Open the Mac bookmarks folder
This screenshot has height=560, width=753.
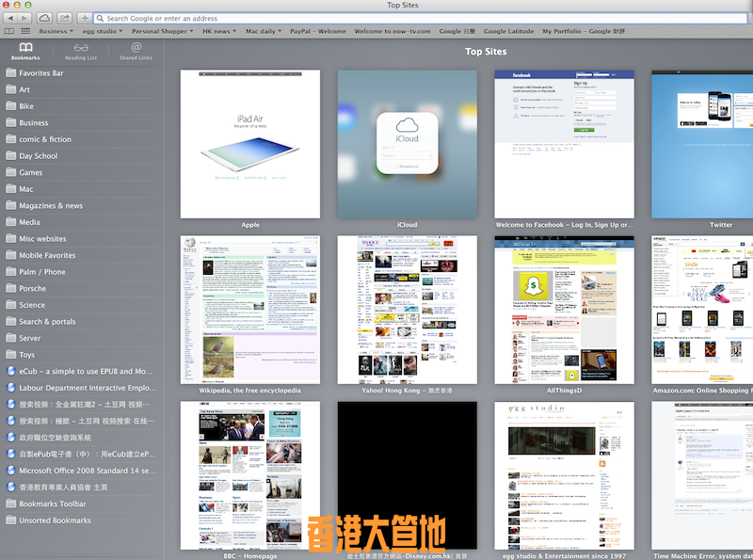(x=82, y=189)
